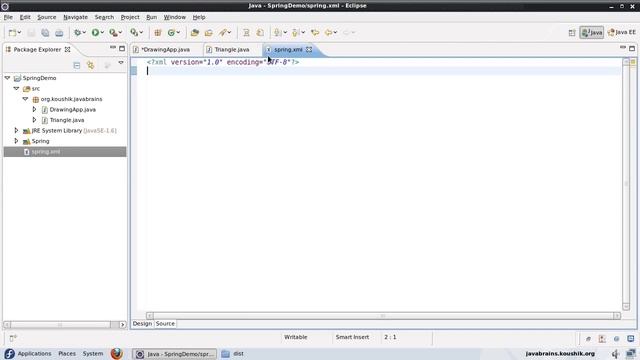Click the editor horizontal scrollbar
Viewport: 640px width, 360px height.
click(x=383, y=316)
